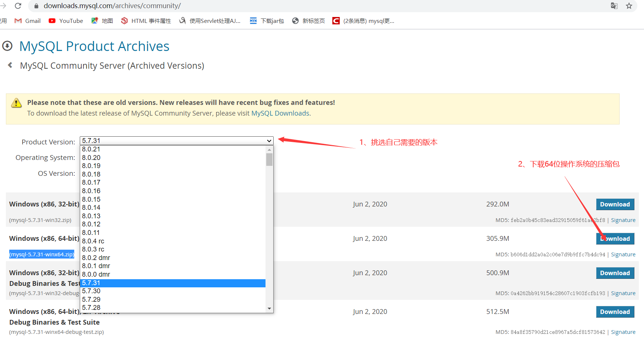
Task: Select the 8.0.3 rc option
Action: click(173, 249)
